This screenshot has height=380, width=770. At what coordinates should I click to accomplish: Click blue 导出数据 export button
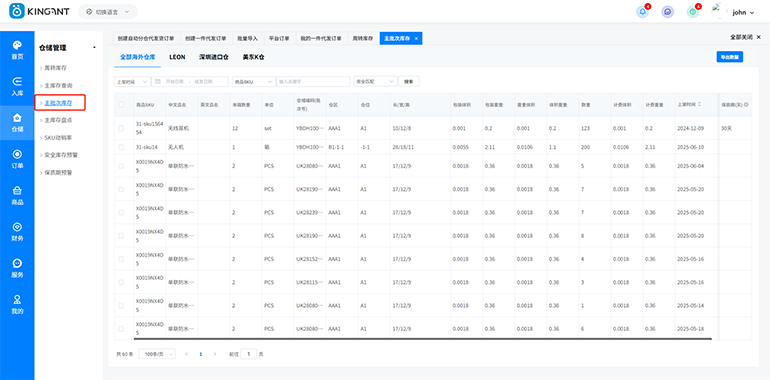pos(729,57)
